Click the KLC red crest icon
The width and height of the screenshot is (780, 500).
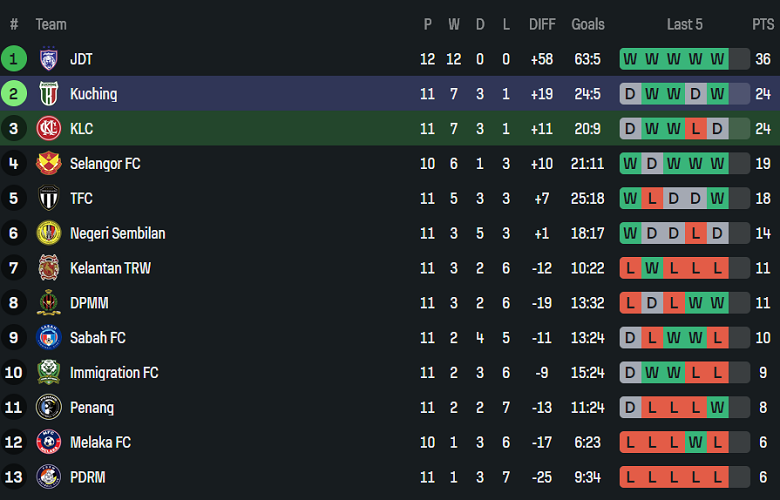pyautogui.click(x=48, y=129)
